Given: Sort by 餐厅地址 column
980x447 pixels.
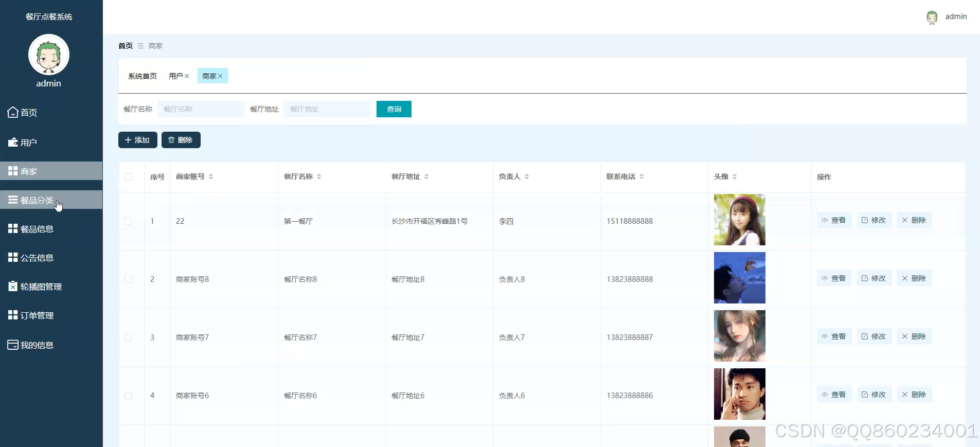Looking at the screenshot, I should pos(426,176).
